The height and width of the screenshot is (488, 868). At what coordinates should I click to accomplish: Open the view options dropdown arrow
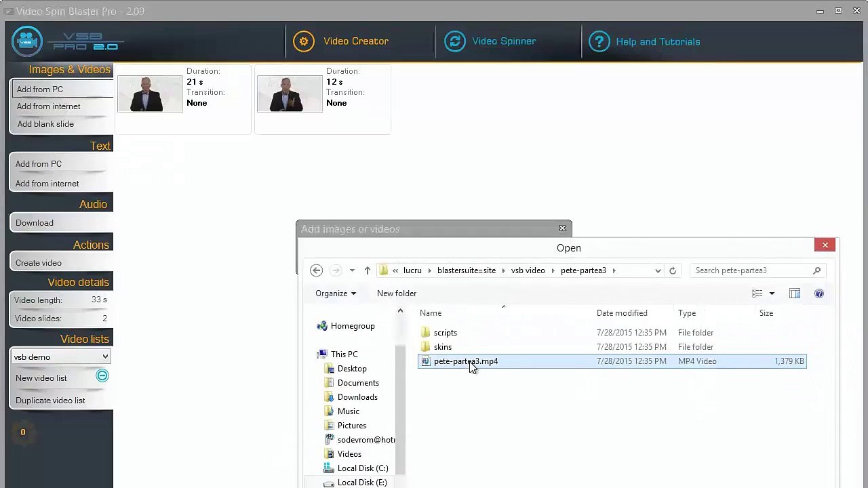(x=772, y=293)
